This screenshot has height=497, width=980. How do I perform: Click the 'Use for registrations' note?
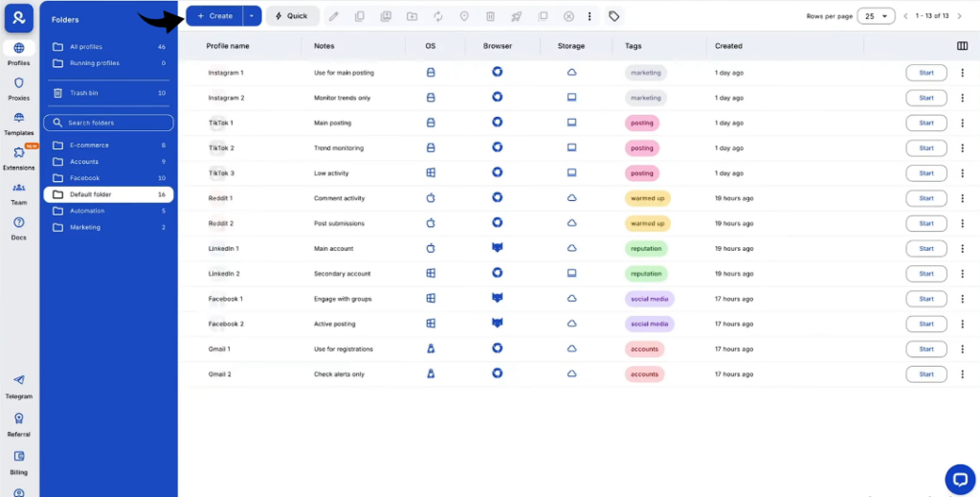point(344,349)
